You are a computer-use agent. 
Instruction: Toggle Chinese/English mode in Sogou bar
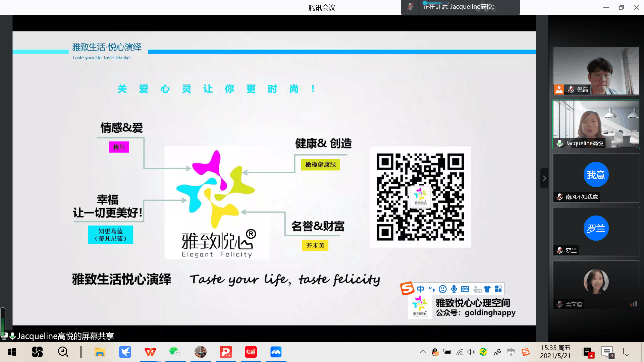pos(421,289)
